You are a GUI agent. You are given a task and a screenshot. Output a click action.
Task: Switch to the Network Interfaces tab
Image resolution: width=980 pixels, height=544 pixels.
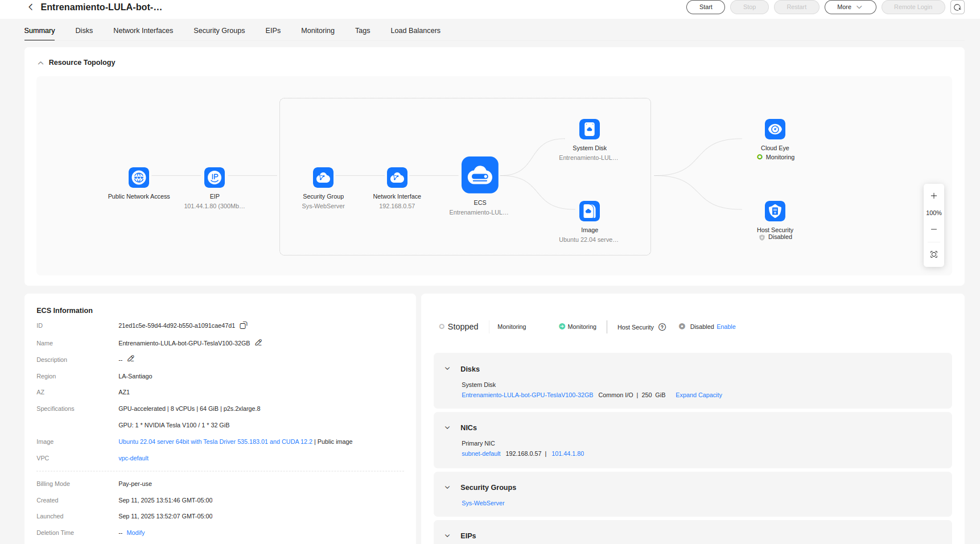click(143, 31)
